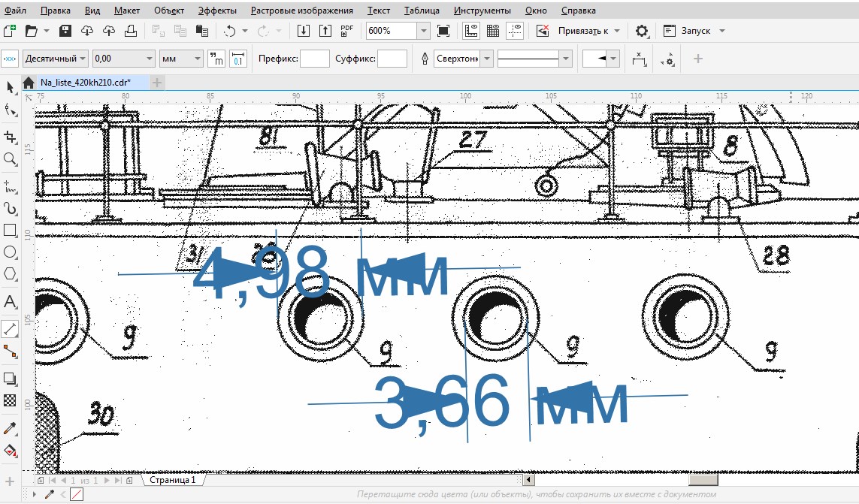The image size is (859, 504).
Task: Open the Растровые изображения menu
Action: pos(302,11)
